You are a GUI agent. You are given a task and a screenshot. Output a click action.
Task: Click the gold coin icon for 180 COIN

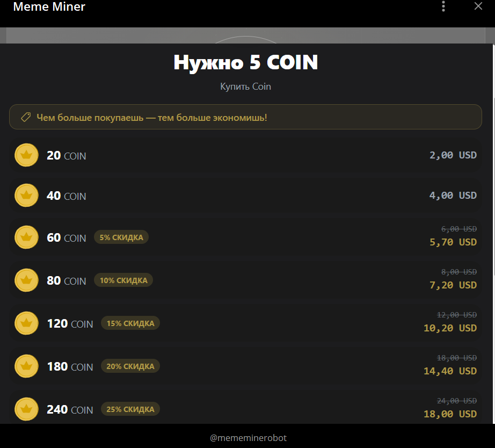26,366
